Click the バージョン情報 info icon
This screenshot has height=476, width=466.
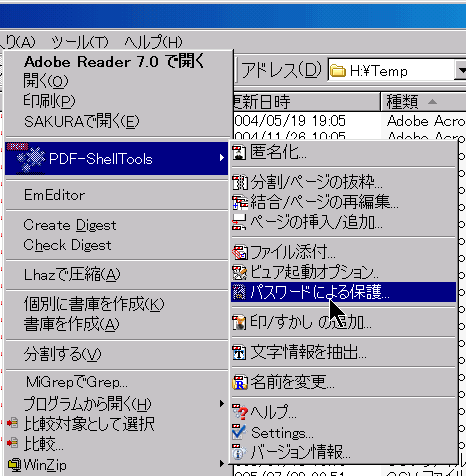[x=239, y=452]
